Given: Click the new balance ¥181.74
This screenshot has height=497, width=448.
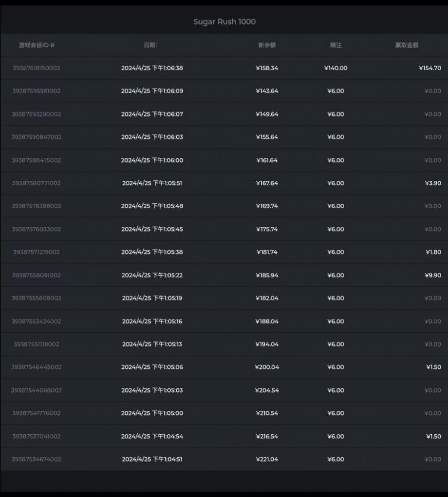Looking at the screenshot, I should coord(267,252).
